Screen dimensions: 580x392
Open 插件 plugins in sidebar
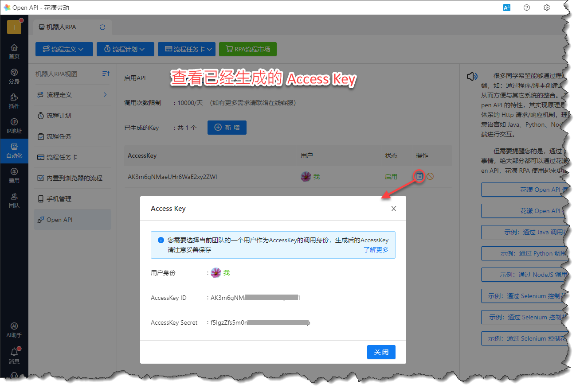(14, 101)
